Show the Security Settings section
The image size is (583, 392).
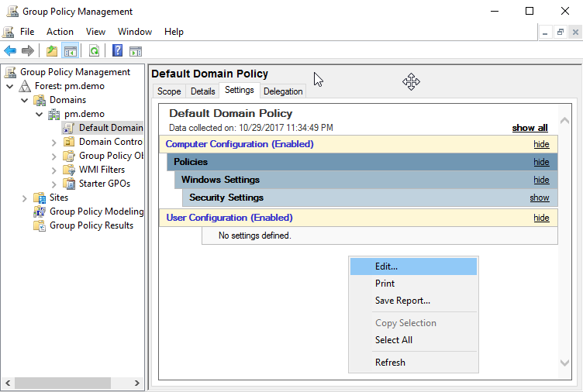point(540,198)
